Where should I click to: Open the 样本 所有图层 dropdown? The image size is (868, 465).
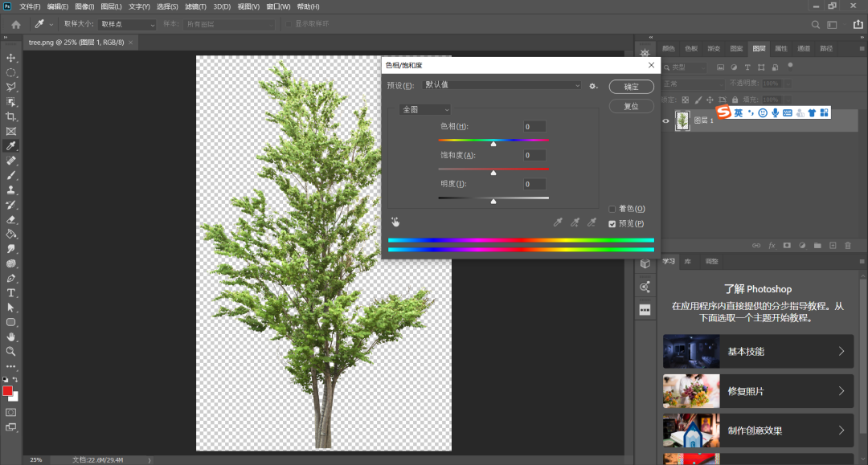tap(229, 24)
